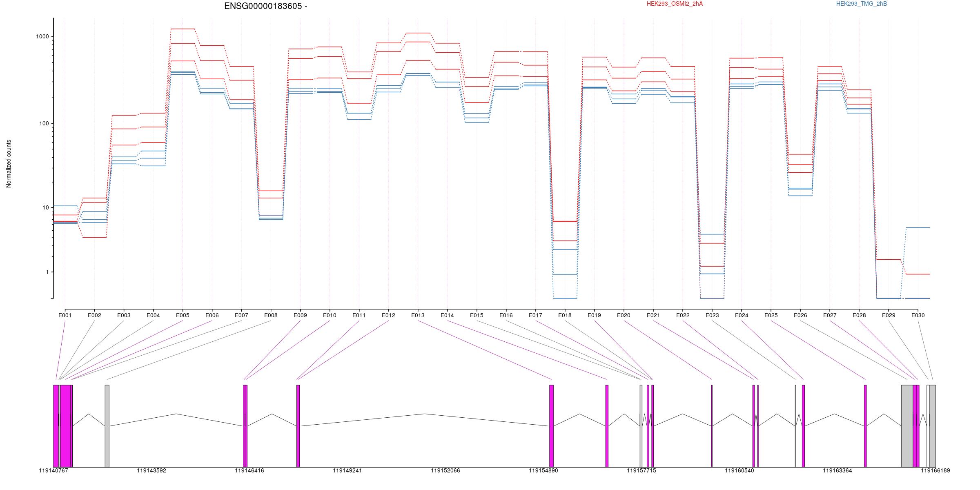Viewport: 980px width, 490px height.
Task: Click exon label E019
Action: (x=594, y=315)
